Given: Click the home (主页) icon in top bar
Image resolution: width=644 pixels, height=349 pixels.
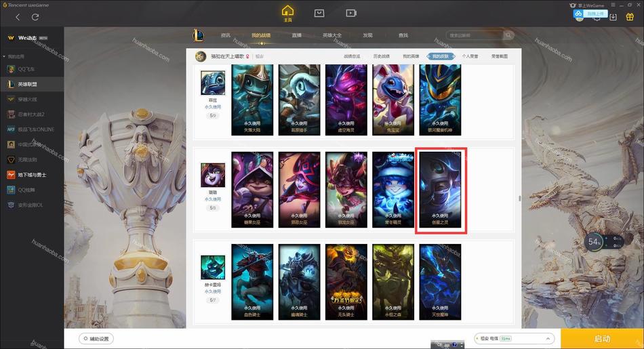Looking at the screenshot, I should (x=287, y=13).
